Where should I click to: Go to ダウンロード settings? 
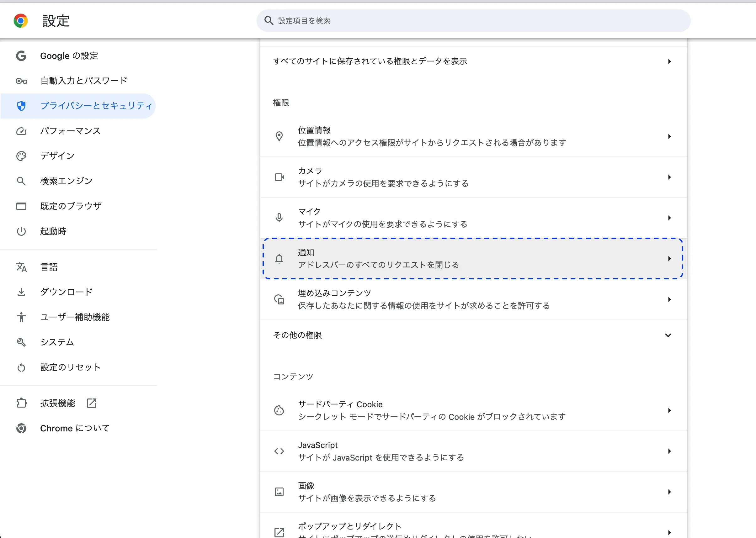pos(78,292)
